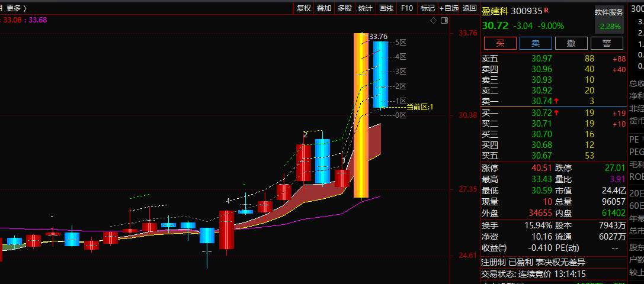Open the 统计 statistics tool
This screenshot has height=284, width=644.
pyautogui.click(x=365, y=8)
